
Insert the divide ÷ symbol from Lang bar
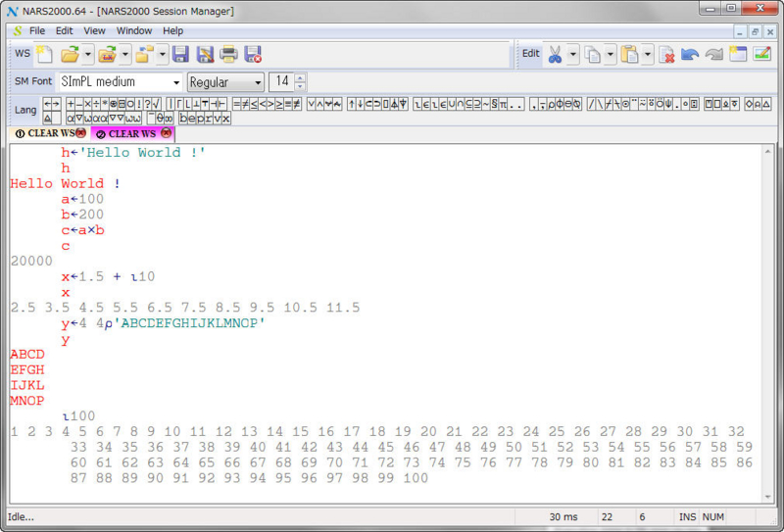pos(96,104)
